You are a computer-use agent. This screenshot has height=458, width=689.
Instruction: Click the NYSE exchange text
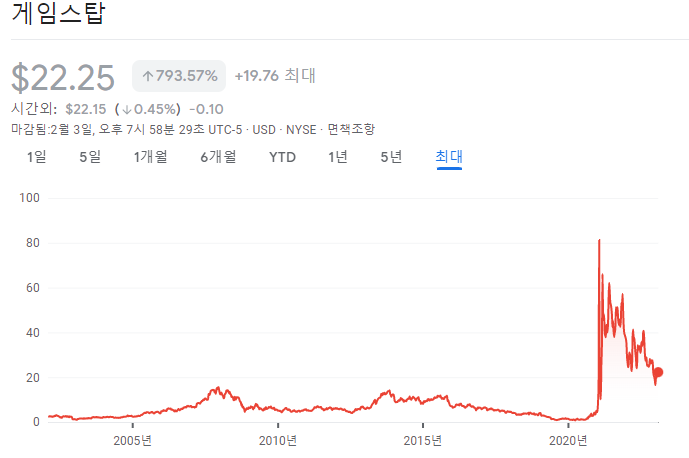click(x=301, y=130)
